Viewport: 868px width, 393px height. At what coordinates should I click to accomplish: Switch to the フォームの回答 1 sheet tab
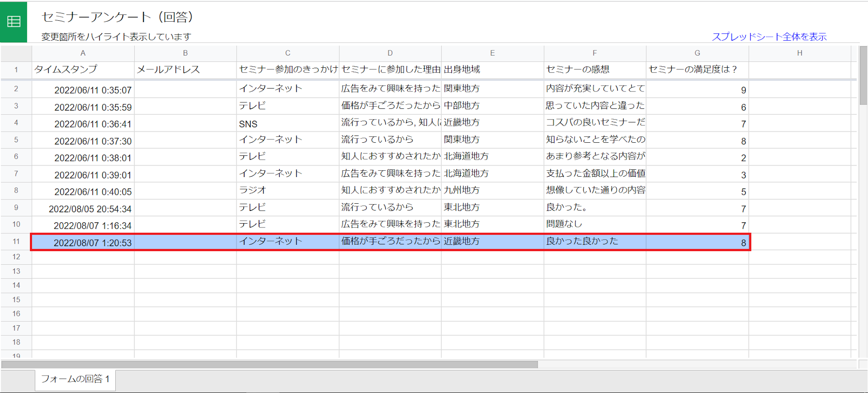75,379
